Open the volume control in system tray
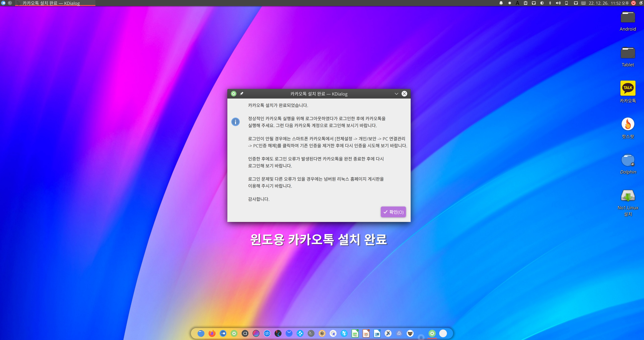 558,3
